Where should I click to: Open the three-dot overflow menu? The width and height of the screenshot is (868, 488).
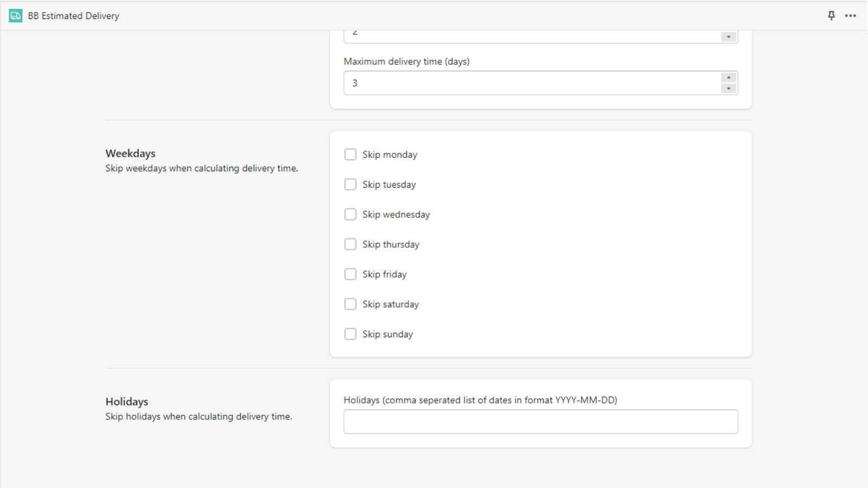(850, 16)
